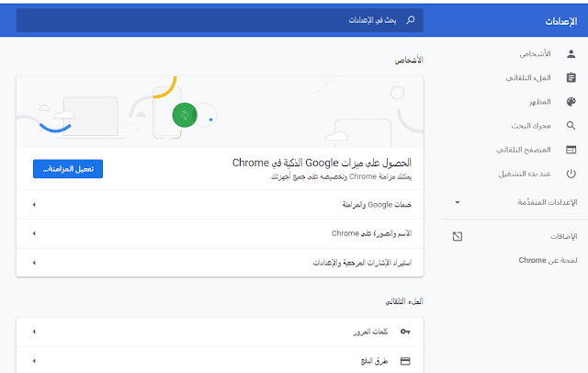588x373 pixels.
Task: Click the payment methods card icon
Action: click(x=405, y=361)
